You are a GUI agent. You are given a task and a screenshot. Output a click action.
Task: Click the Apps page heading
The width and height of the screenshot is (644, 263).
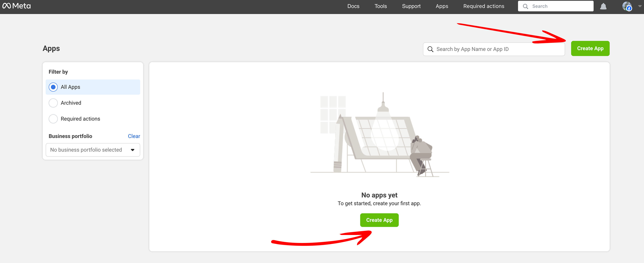51,48
